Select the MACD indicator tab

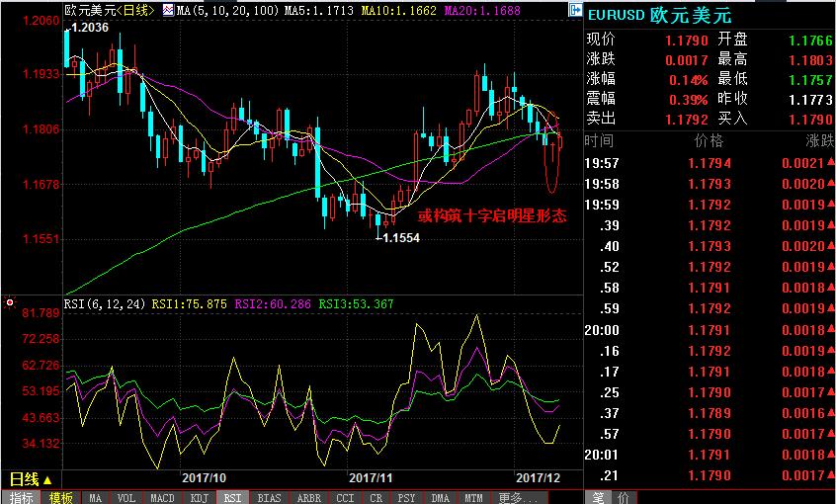161,497
